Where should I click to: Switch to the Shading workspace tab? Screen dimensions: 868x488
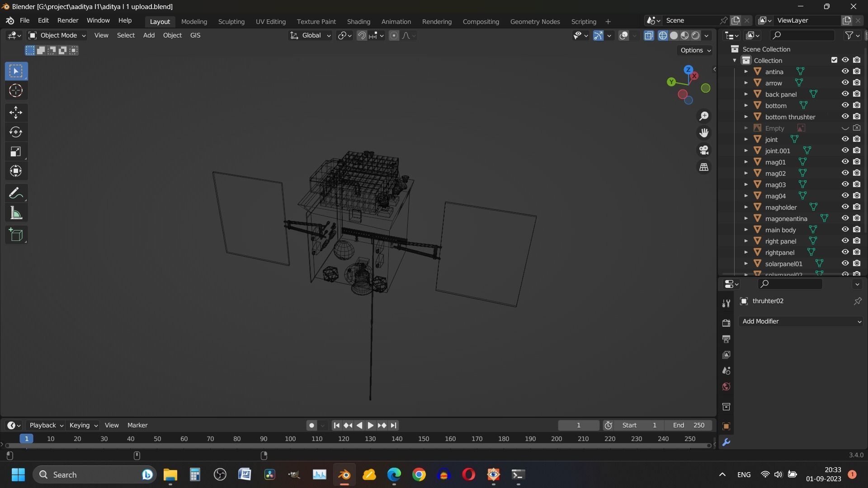[358, 21]
